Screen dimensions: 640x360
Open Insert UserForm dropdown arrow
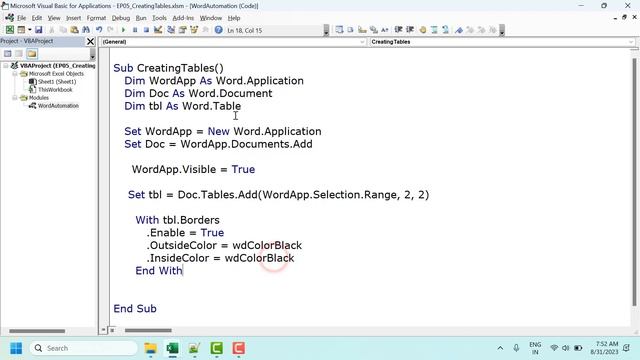[x=29, y=30]
